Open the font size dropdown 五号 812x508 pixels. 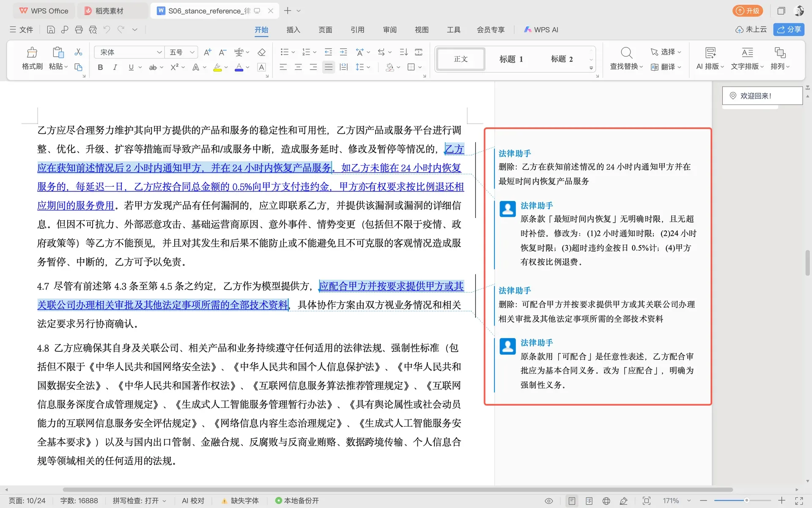(181, 52)
